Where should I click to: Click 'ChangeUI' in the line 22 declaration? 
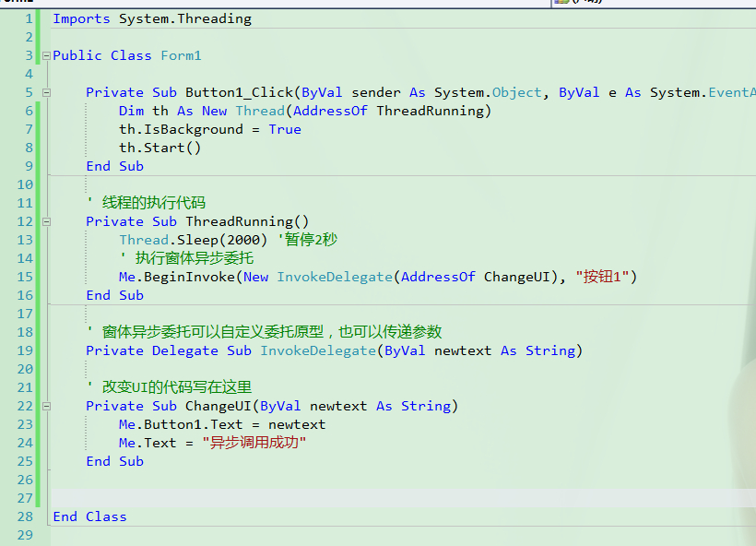pos(219,406)
